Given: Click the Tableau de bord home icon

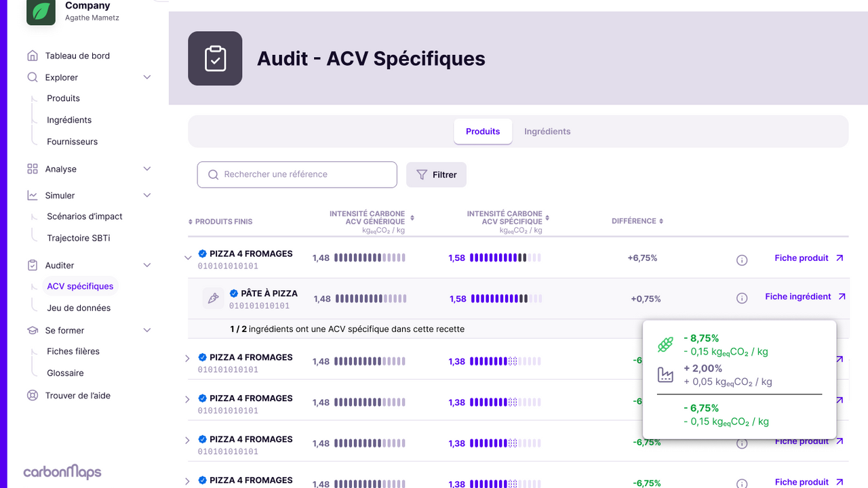Looking at the screenshot, I should click(x=33, y=56).
